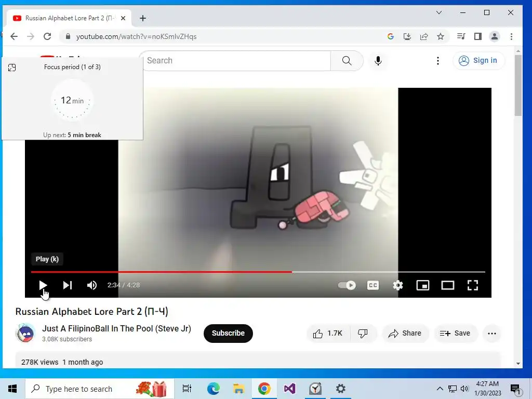This screenshot has height=399, width=532.
Task: Show hidden system tray icons
Action: 440,389
